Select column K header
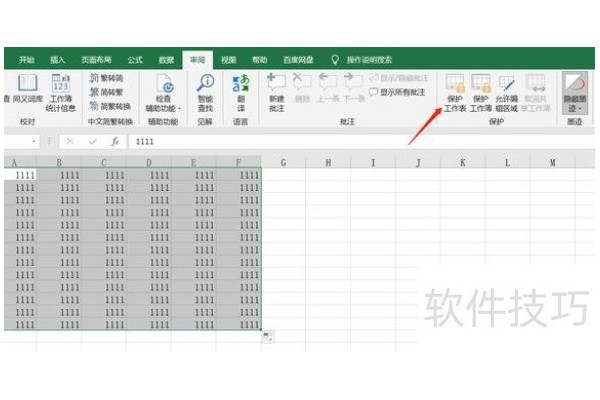The height and width of the screenshot is (400, 600). (463, 163)
